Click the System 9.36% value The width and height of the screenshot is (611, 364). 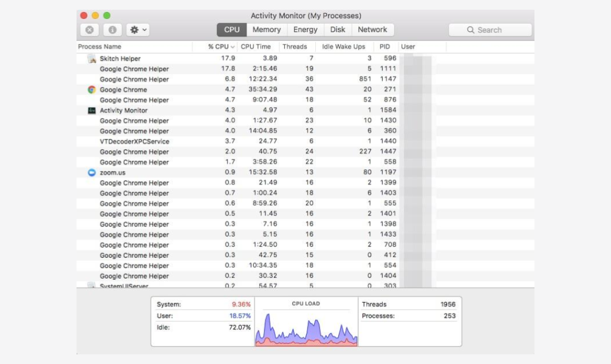pos(241,305)
